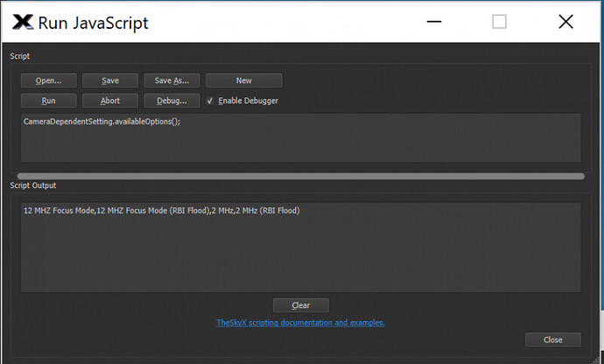Toggle the Enable Debugger checkbox
The height and width of the screenshot is (364, 604).
[210, 101]
